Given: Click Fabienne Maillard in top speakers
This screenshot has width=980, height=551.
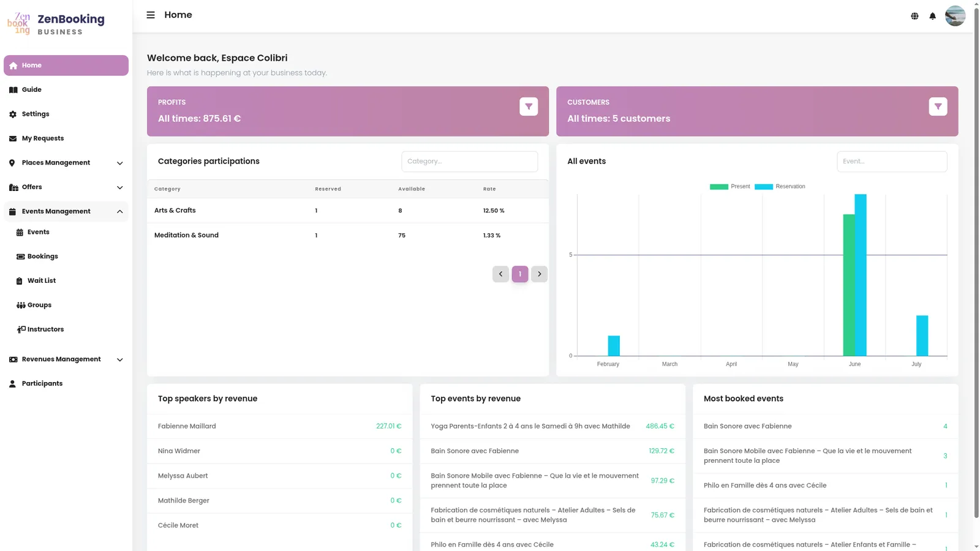Looking at the screenshot, I should [187, 427].
